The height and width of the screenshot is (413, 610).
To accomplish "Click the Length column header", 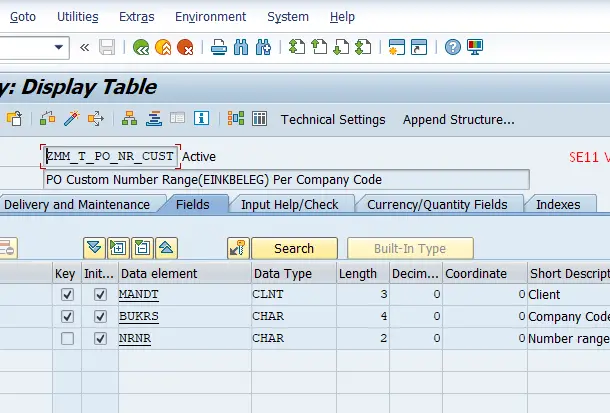I will [363, 273].
